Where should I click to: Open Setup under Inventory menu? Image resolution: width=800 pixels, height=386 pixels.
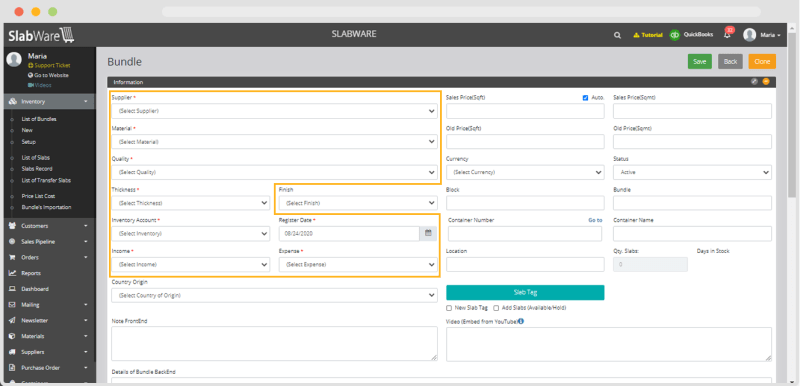(x=29, y=142)
